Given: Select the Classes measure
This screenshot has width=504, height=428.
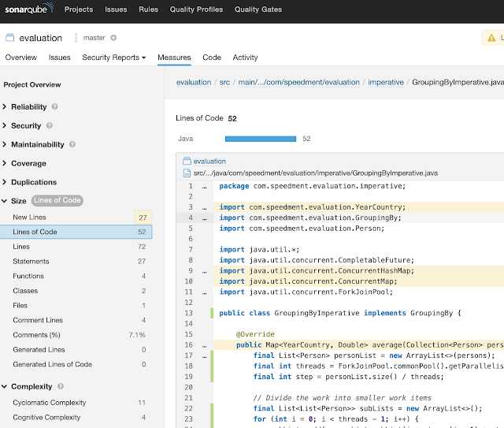Looking at the screenshot, I should pos(76,291).
